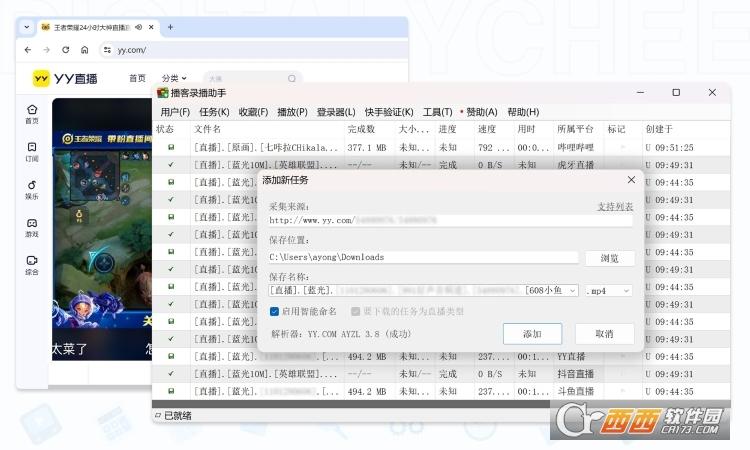Click the 添加 button in dialog
Viewport: 750px width, 450px height.
click(531, 333)
